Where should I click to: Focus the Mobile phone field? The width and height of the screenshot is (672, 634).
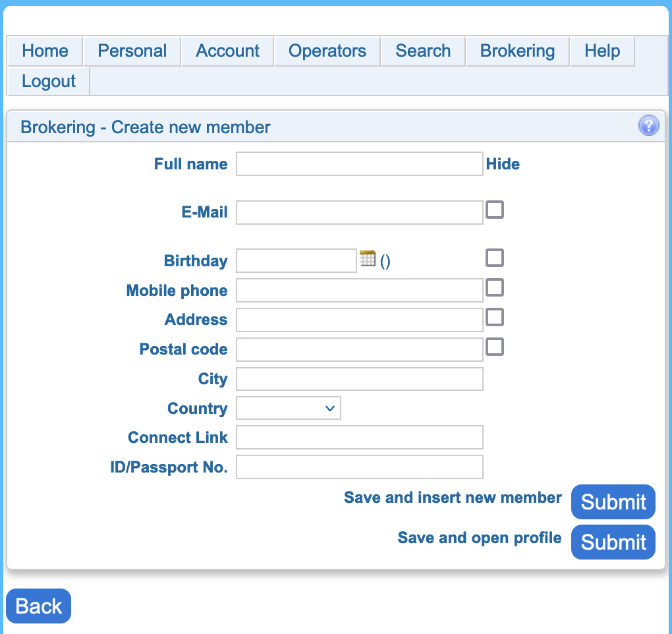[360, 290]
